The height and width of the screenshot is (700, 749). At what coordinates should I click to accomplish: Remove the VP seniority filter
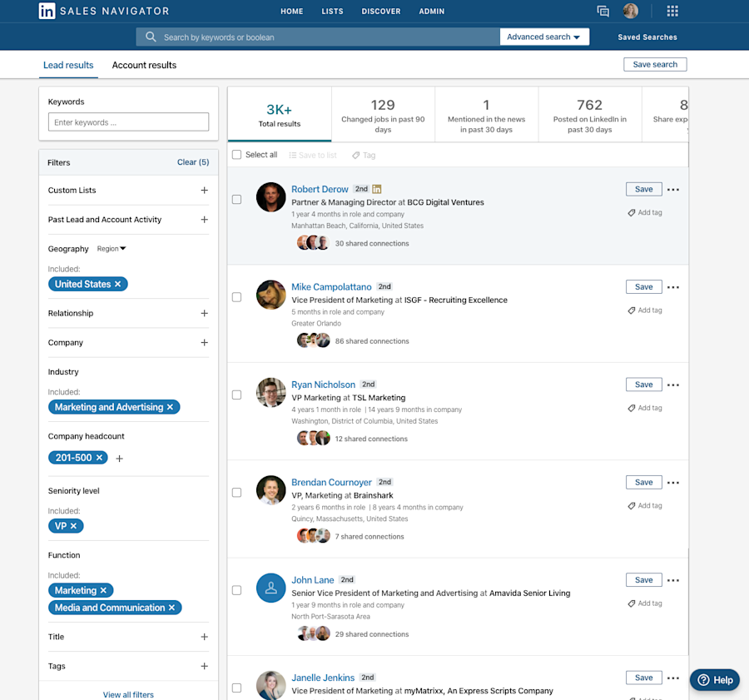coord(73,526)
